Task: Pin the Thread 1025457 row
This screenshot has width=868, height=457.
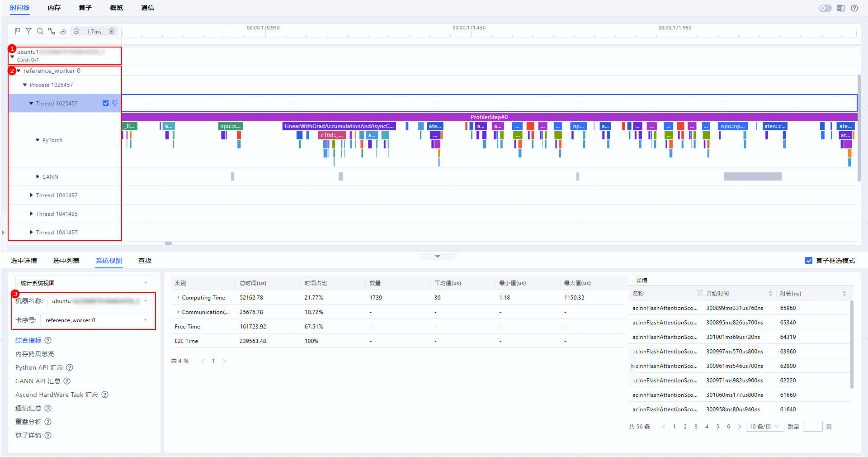Action: 115,103
